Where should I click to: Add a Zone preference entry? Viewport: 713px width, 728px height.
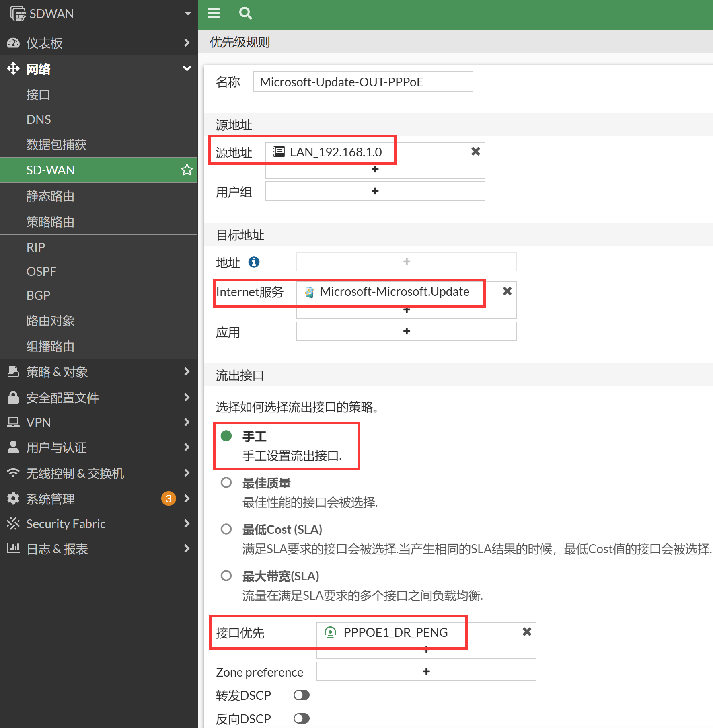(x=426, y=672)
